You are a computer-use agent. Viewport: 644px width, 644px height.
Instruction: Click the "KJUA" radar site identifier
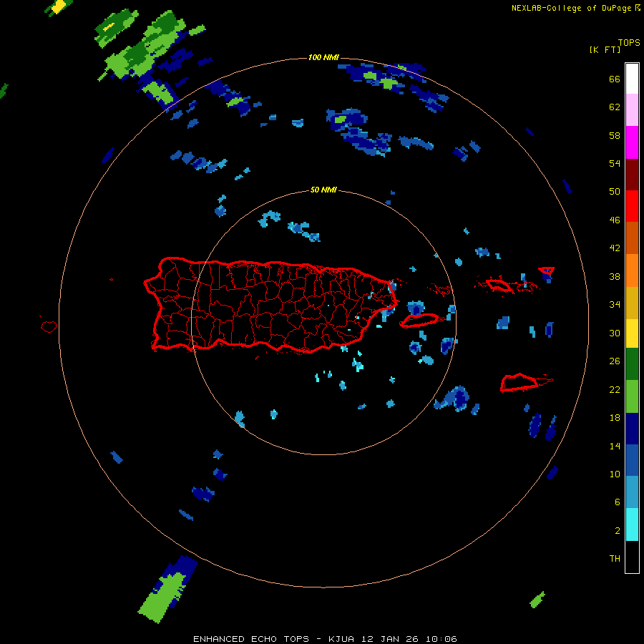(x=342, y=639)
